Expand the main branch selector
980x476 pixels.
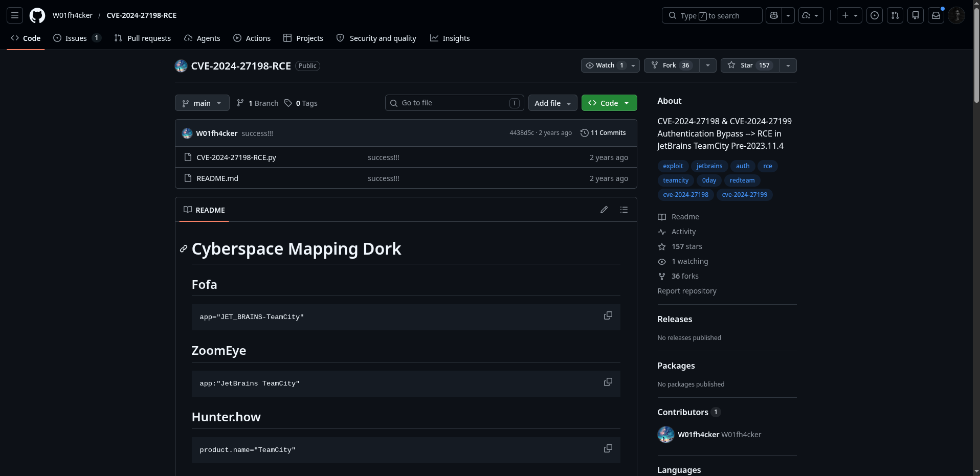(x=202, y=103)
